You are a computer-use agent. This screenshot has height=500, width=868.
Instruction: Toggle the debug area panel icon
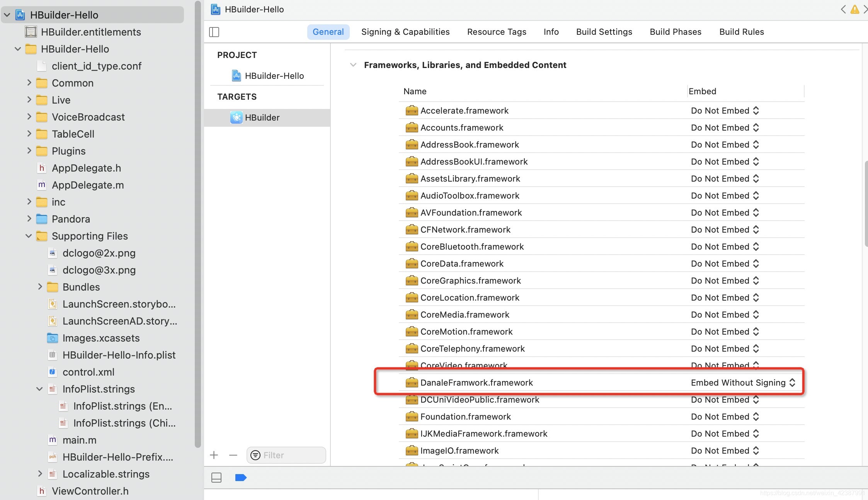[x=216, y=478]
